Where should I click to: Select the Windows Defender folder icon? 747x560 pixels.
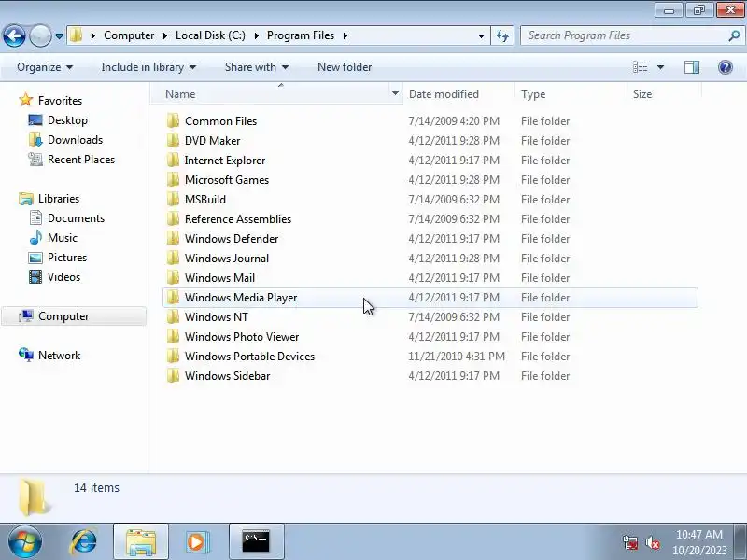pyautogui.click(x=173, y=239)
